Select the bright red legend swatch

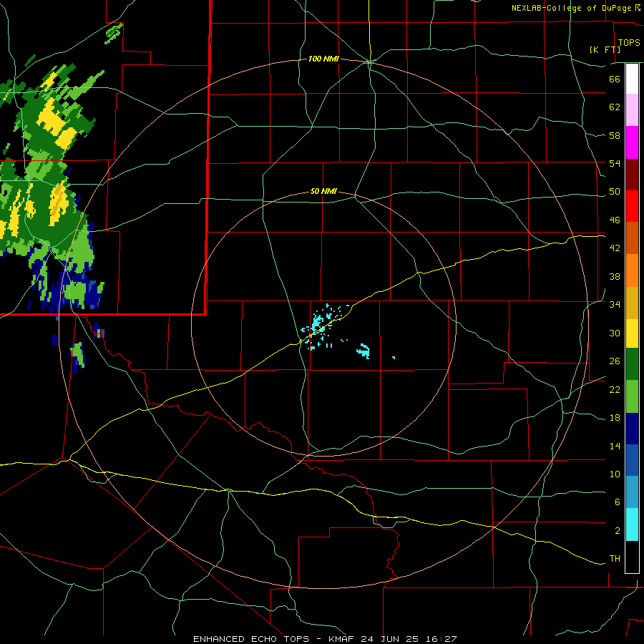click(x=632, y=206)
